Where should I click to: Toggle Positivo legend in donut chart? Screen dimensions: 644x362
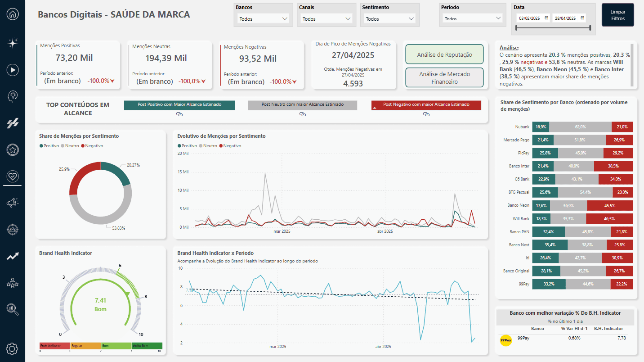49,146
